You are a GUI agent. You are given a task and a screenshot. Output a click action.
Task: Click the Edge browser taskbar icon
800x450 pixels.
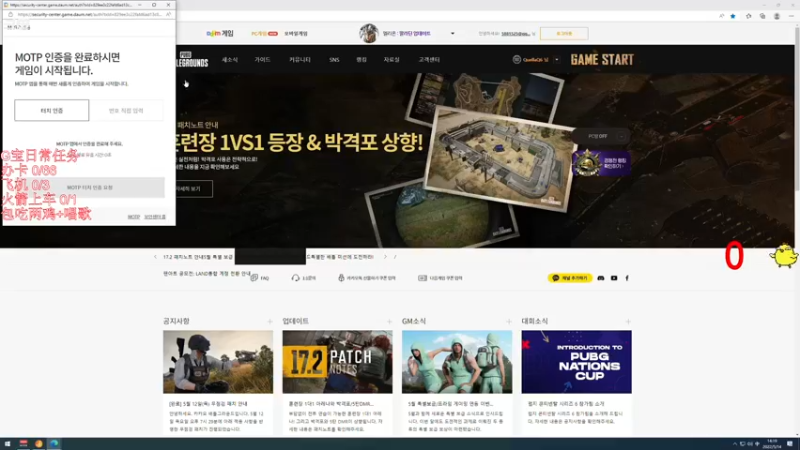(x=54, y=443)
